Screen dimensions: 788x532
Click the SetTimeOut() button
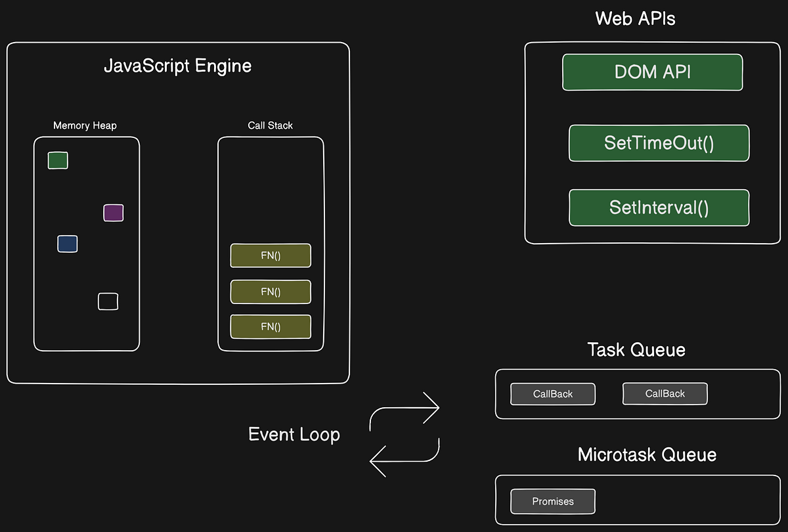(659, 143)
